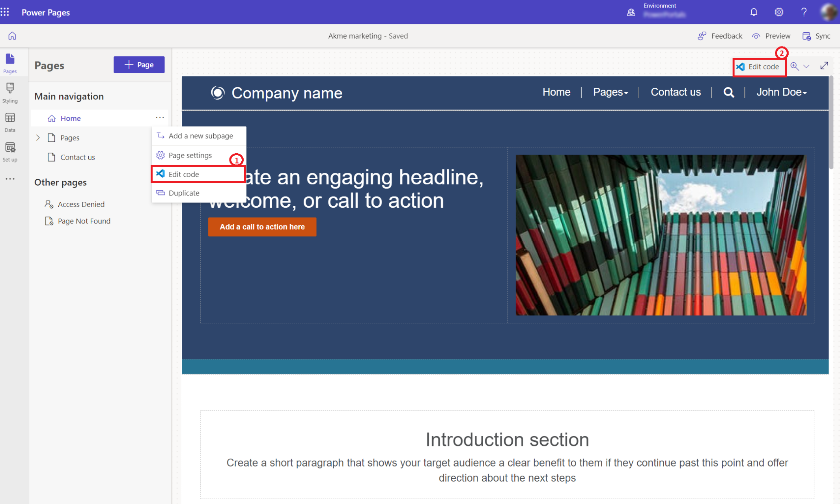
Task: Select Page settings from context menu
Action: [190, 154]
